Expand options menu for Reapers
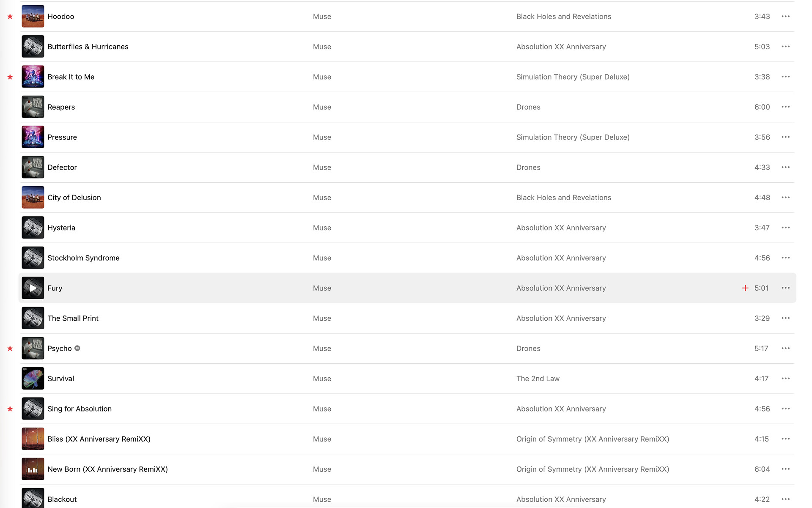 click(x=785, y=107)
